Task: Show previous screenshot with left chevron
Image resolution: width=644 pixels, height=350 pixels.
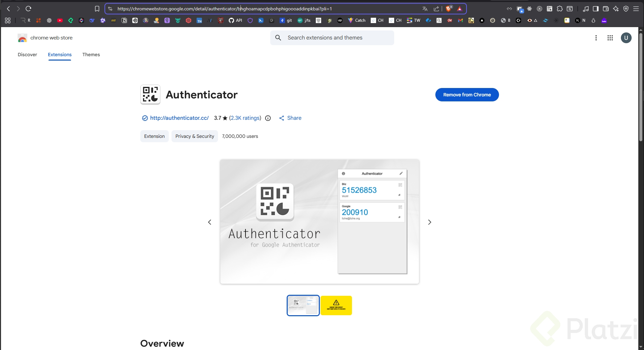Action: (210, 222)
